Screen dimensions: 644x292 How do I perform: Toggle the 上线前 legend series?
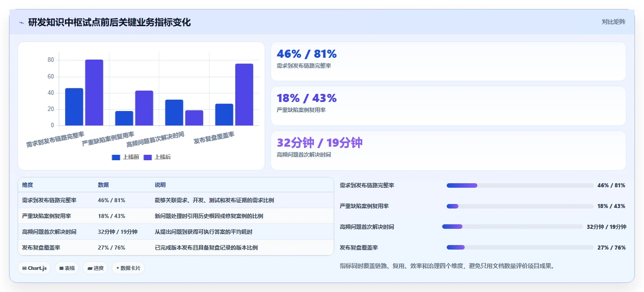[x=126, y=157]
